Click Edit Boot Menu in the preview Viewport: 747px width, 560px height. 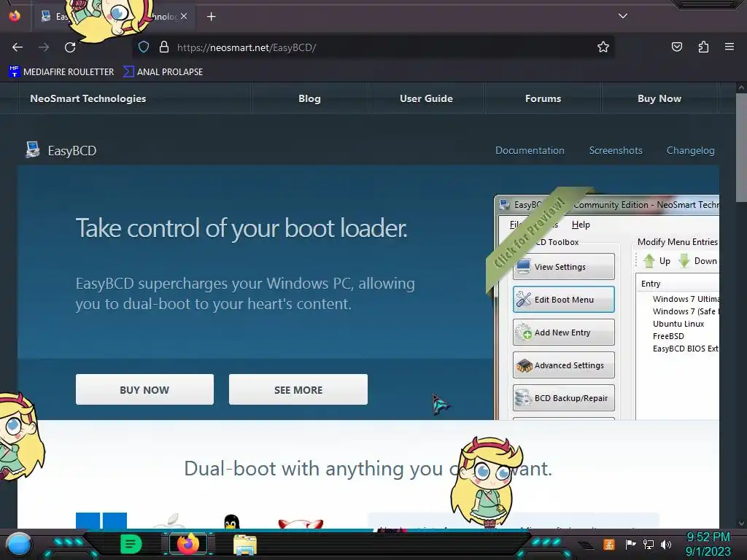coord(564,300)
